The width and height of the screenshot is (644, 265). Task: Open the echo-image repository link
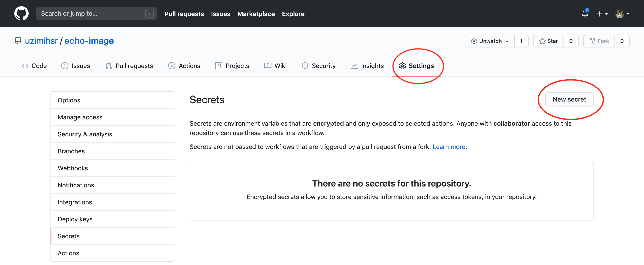[89, 41]
